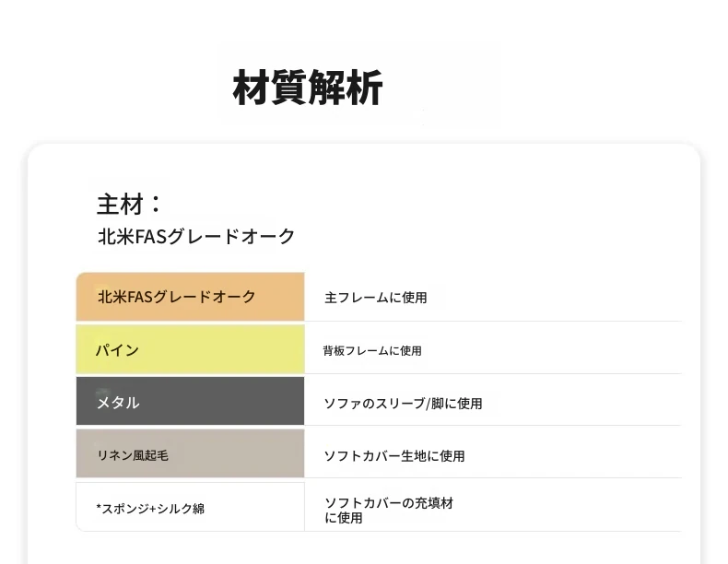Screen dimensions: 728x564
Task: Select the dark gray メタル swatch
Action: [x=191, y=401]
